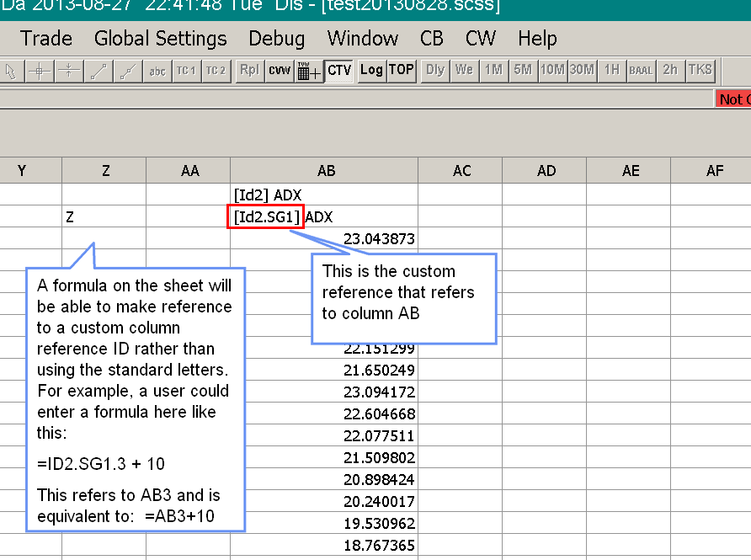This screenshot has height=560, width=751.
Task: Click the cell with value 21.509802
Action: point(324,457)
